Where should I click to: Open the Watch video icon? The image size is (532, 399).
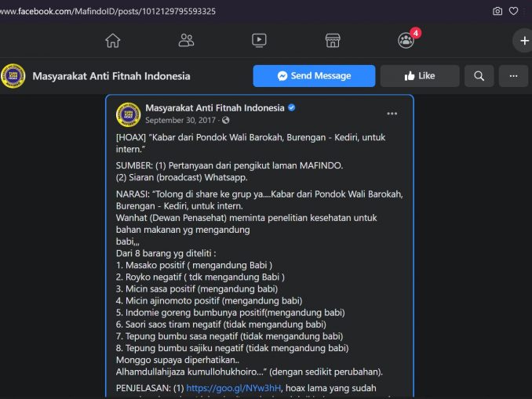pyautogui.click(x=259, y=40)
